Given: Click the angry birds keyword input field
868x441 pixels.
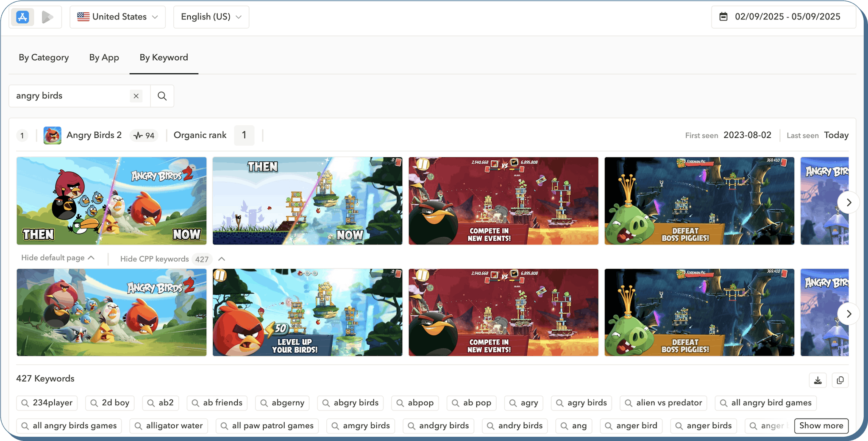Looking at the screenshot, I should coord(70,96).
